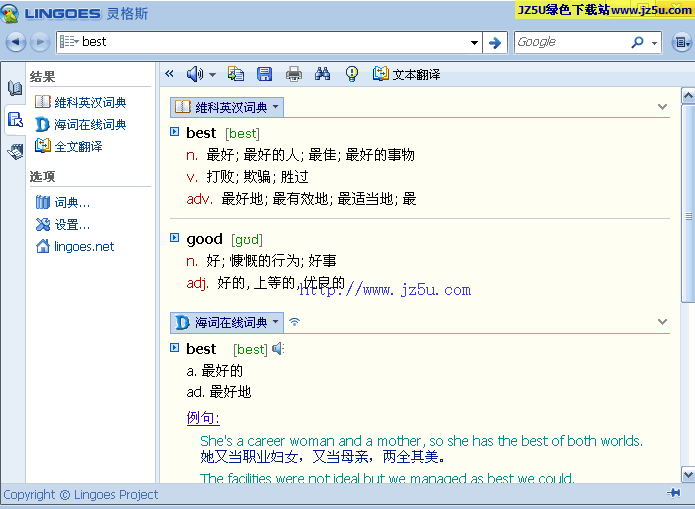Click the copy icon in toolbar
The height and width of the screenshot is (509, 695).
point(236,74)
